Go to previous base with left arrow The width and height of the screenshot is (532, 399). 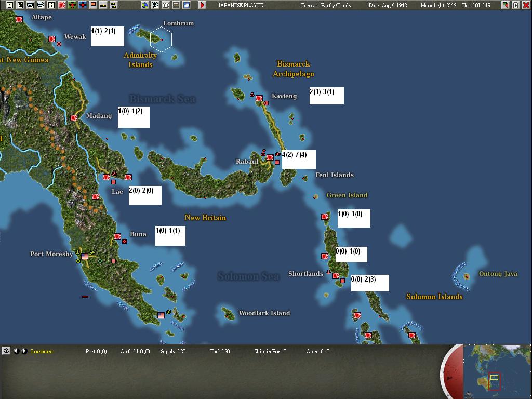[x=16, y=351]
